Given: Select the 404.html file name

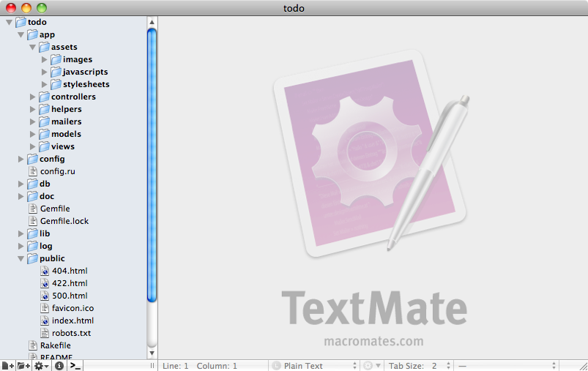Looking at the screenshot, I should click(70, 271).
